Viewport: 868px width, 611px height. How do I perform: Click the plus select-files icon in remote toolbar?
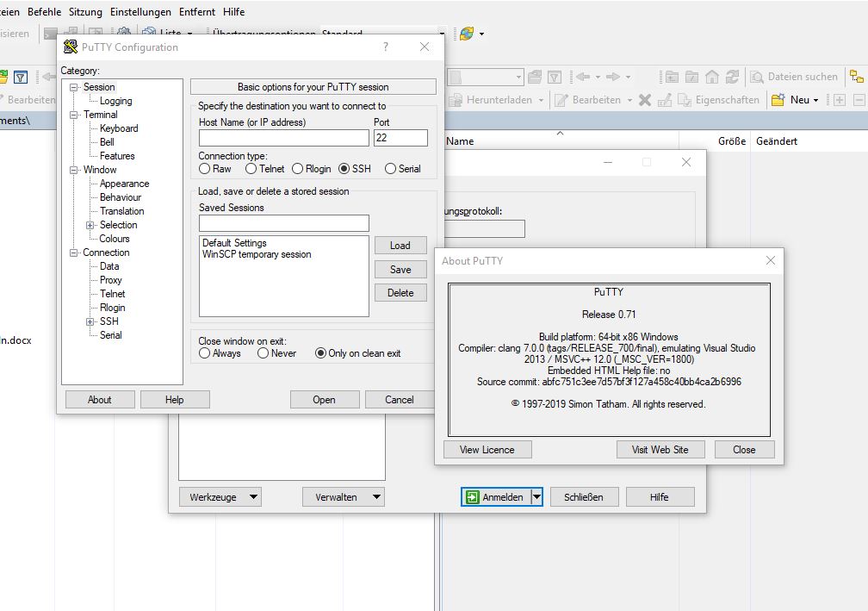pyautogui.click(x=840, y=100)
